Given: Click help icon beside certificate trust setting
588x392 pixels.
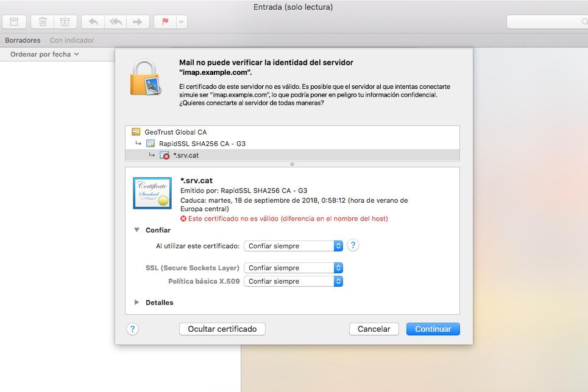Looking at the screenshot, I should [x=353, y=245].
